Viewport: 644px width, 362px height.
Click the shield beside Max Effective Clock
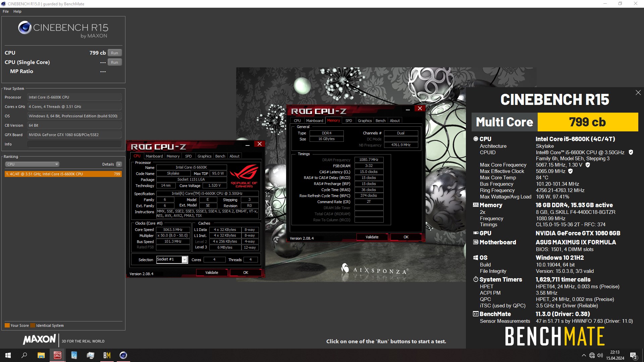click(570, 171)
